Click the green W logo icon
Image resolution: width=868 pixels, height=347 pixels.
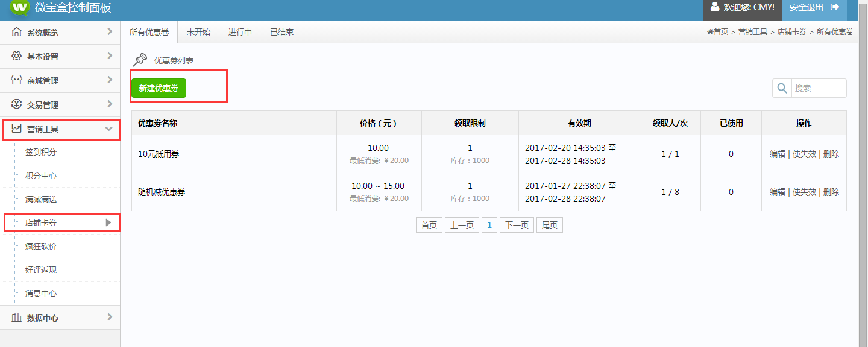click(19, 7)
